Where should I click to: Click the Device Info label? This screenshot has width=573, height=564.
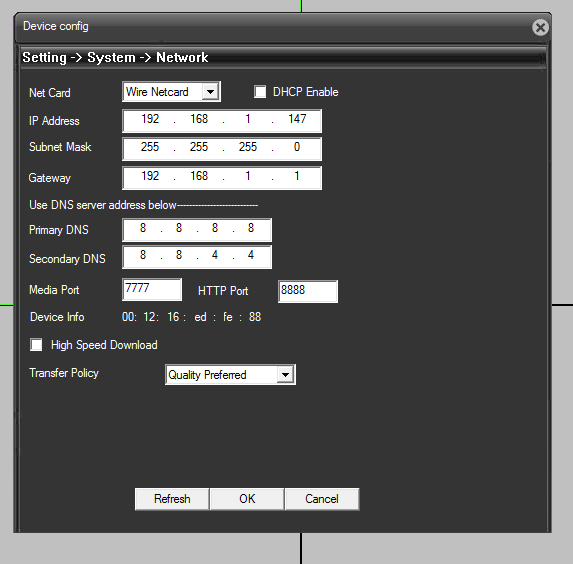pos(57,317)
